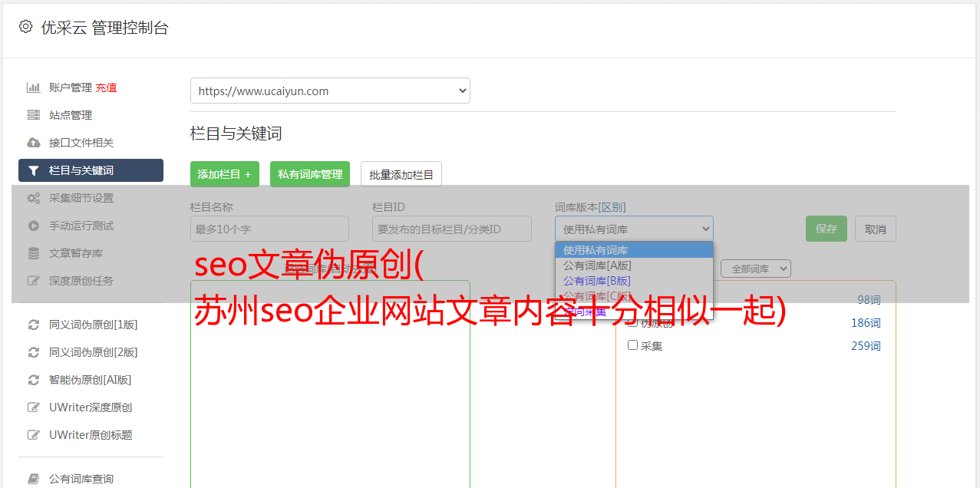Click the book icon for 公有词库查询
Image resolution: width=980 pixels, height=488 pixels.
pos(33,479)
